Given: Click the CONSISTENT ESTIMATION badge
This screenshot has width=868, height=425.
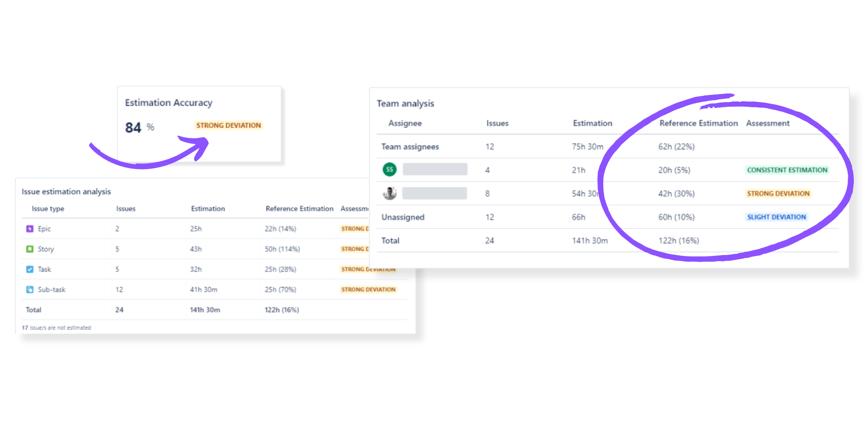Looking at the screenshot, I should pos(787,170).
